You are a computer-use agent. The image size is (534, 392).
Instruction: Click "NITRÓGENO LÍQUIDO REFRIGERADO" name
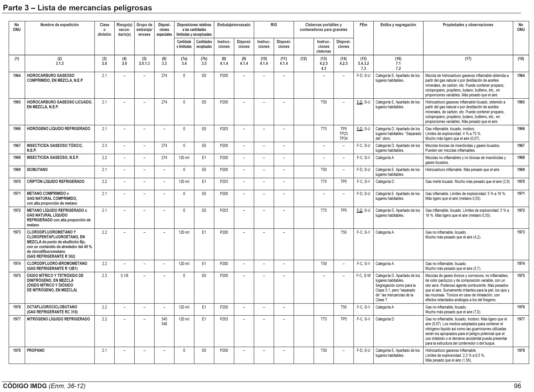58,319
